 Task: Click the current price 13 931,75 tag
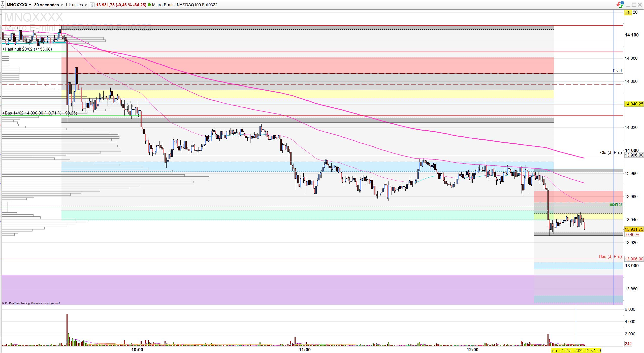pos(634,229)
